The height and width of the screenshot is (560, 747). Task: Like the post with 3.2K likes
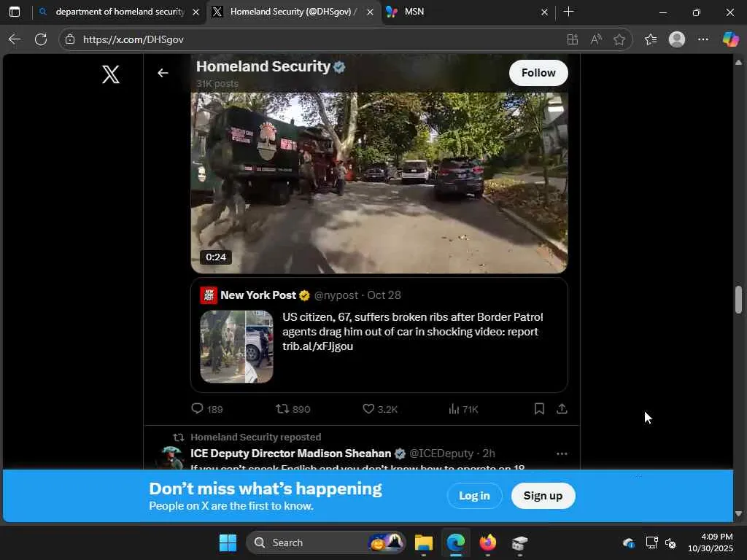[x=379, y=409]
